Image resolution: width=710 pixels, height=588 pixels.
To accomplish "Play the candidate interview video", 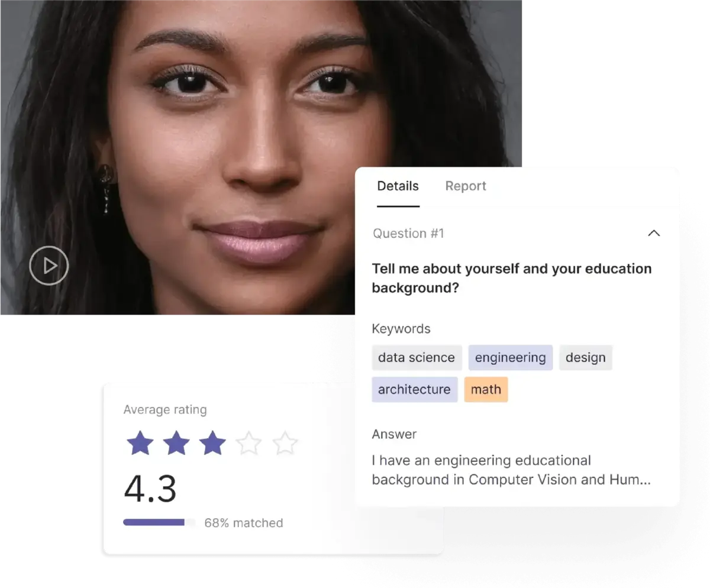I will [x=49, y=266].
